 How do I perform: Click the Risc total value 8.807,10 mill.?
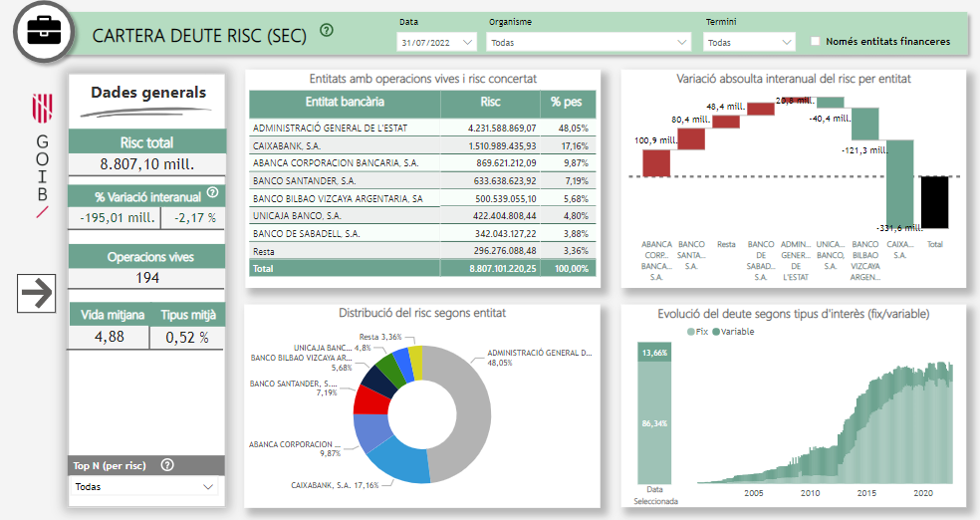(146, 164)
